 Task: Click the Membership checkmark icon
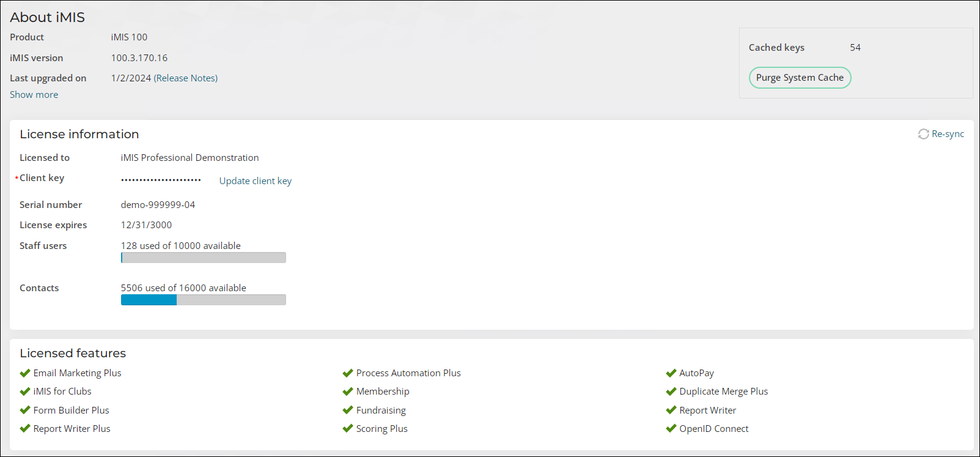point(348,392)
